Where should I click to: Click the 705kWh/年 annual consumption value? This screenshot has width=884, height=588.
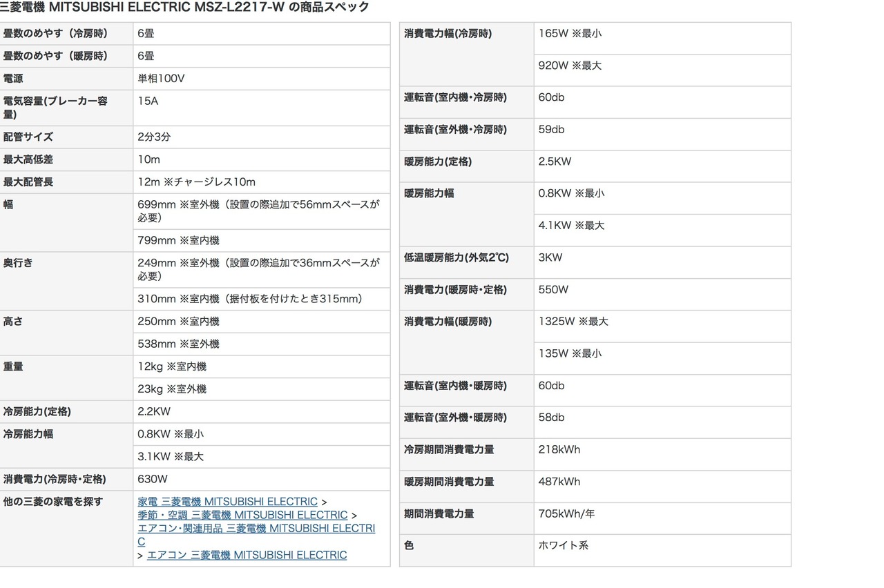tap(566, 513)
